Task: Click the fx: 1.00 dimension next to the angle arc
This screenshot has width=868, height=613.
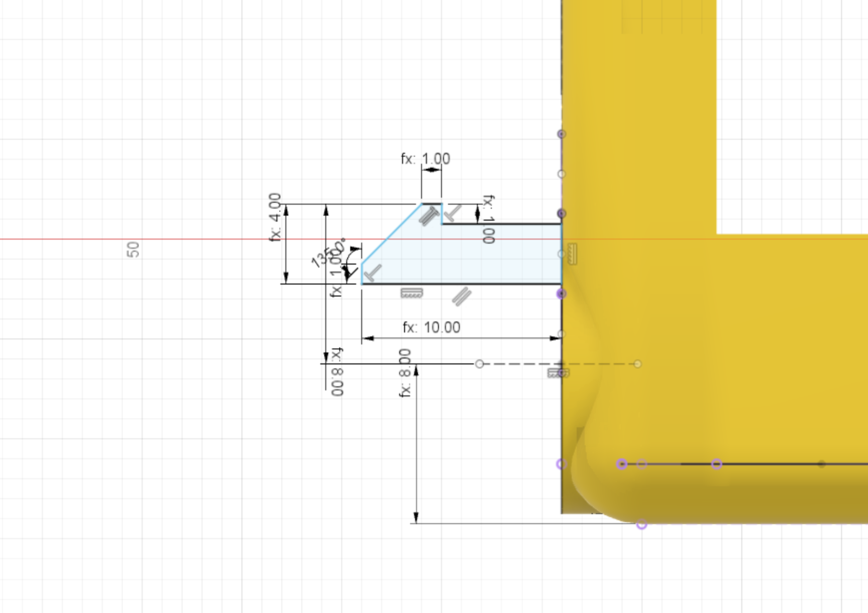Action: pyautogui.click(x=337, y=273)
